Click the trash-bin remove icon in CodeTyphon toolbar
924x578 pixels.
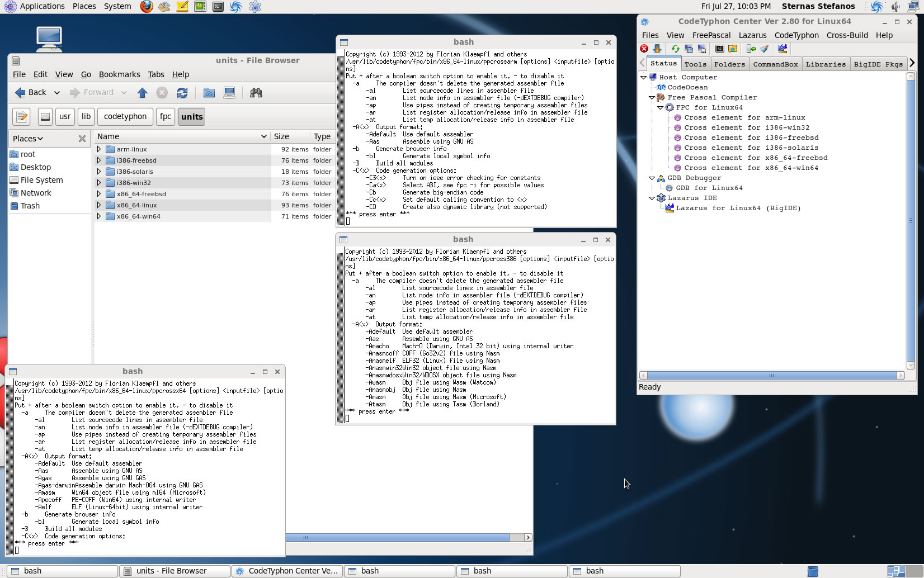coord(689,49)
